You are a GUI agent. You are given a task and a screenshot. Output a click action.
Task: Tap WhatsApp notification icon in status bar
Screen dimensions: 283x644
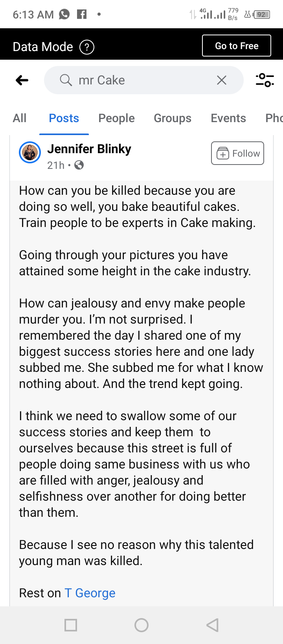tap(64, 15)
